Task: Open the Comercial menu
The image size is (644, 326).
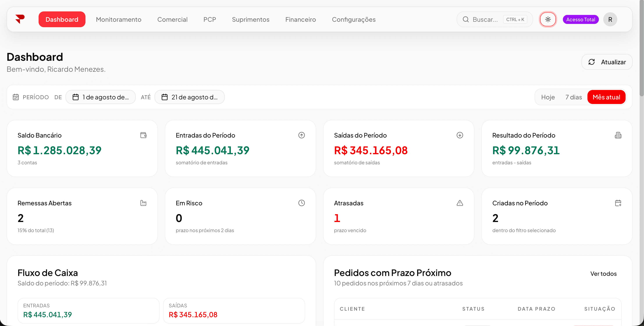Action: 172,19
